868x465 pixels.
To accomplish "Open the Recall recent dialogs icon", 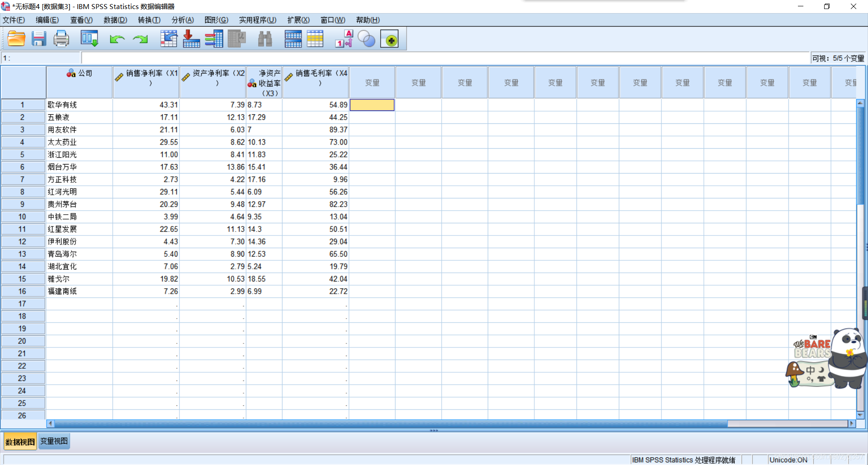I will [x=89, y=39].
